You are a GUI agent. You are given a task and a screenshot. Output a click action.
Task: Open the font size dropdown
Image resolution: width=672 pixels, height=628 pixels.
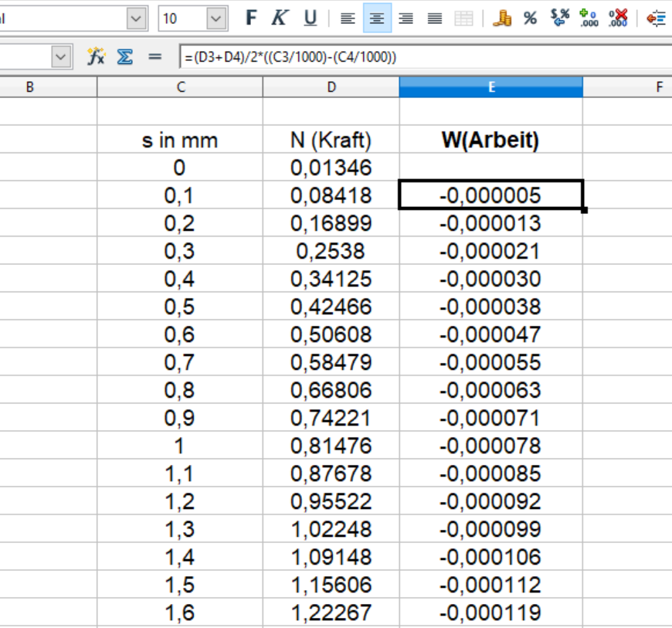click(216, 19)
